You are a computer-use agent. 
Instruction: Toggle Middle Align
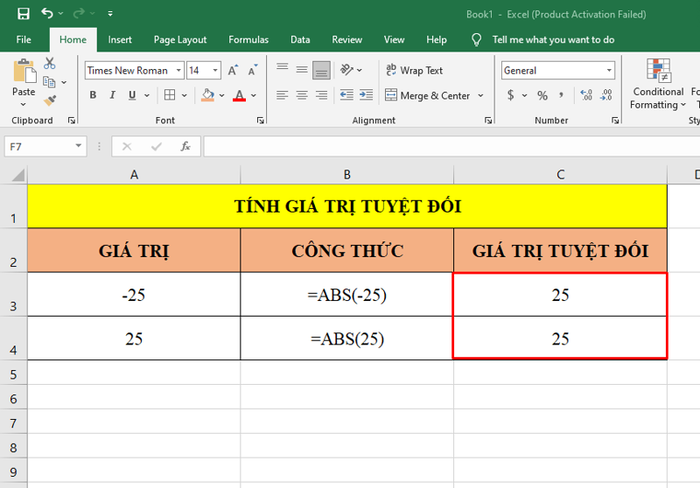[x=302, y=69]
